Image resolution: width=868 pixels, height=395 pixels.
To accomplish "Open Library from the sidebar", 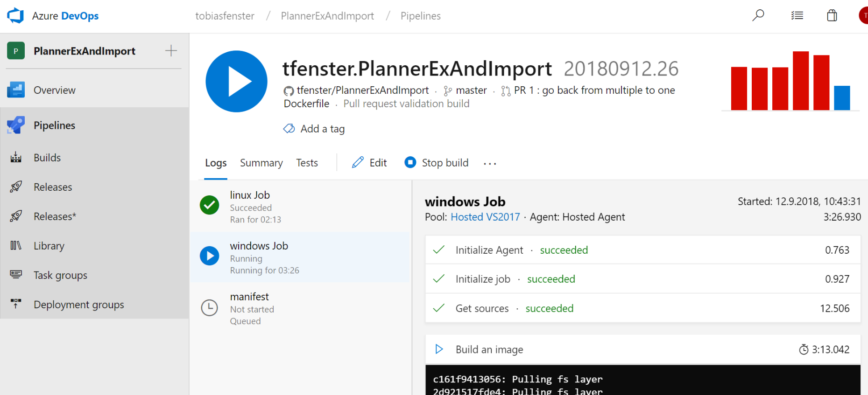I will pyautogui.click(x=49, y=246).
